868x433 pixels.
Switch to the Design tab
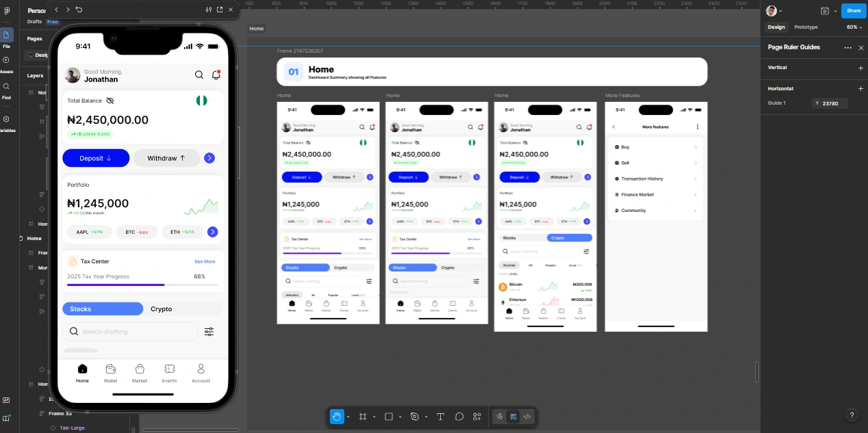pyautogui.click(x=776, y=27)
